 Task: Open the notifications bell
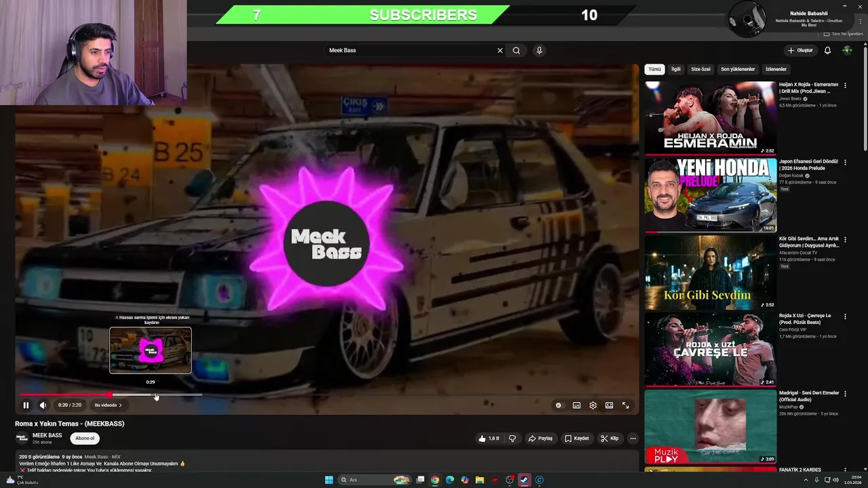click(x=827, y=50)
